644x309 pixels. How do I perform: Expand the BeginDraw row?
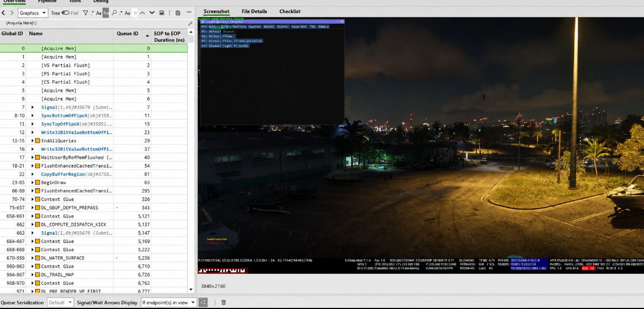click(x=32, y=182)
